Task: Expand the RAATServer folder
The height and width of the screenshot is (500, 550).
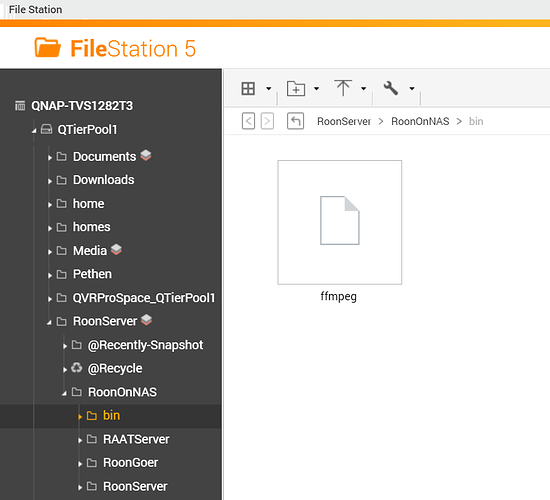Action: 80,440
